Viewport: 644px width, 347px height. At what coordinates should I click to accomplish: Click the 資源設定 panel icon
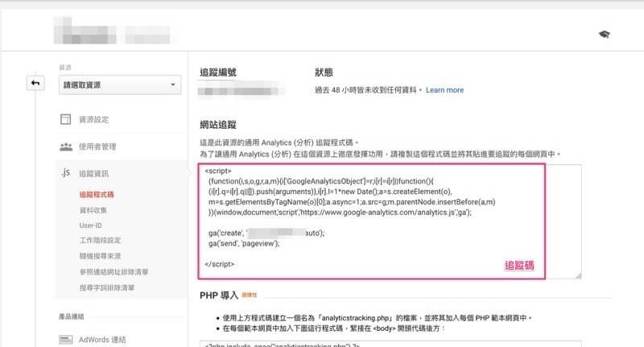coord(66,119)
